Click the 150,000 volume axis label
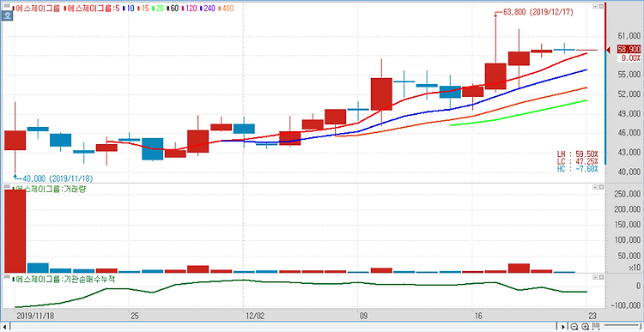The image size is (644, 332). (627, 226)
